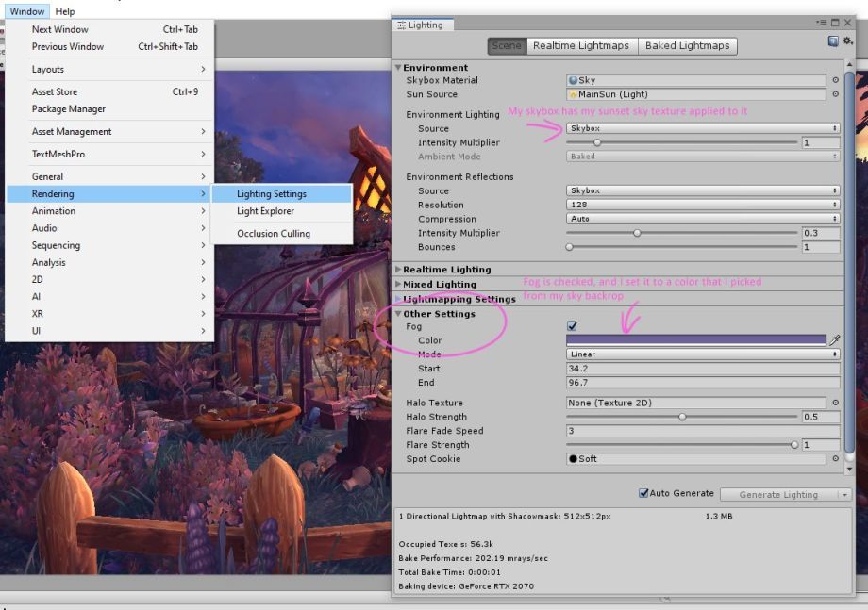Disable the Auto Generate checkbox
Viewport: 868px width, 610px height.
pyautogui.click(x=643, y=493)
